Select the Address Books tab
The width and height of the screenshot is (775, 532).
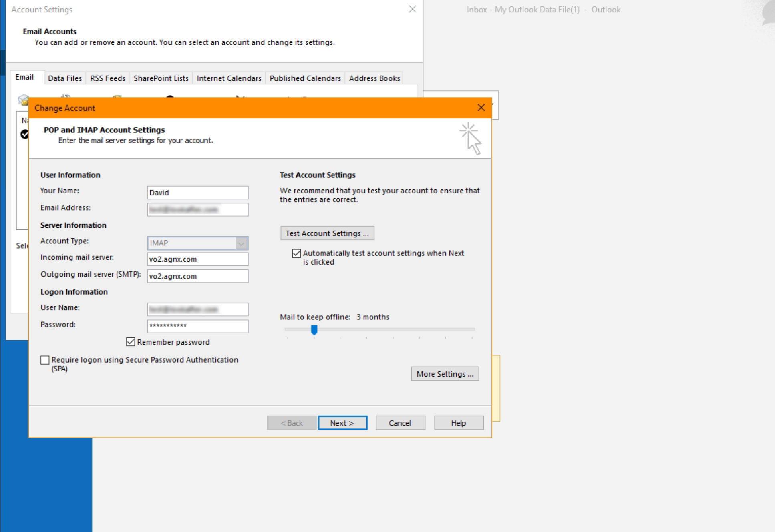[x=374, y=78]
